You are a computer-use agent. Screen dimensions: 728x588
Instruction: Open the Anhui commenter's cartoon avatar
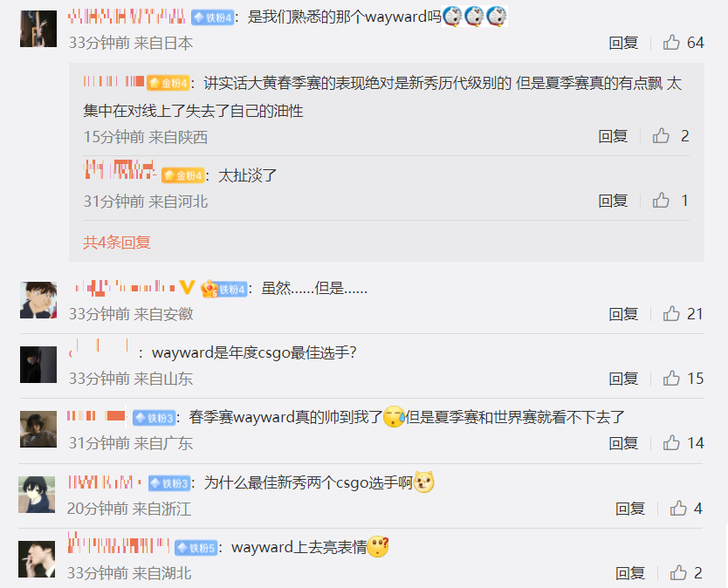[38, 300]
